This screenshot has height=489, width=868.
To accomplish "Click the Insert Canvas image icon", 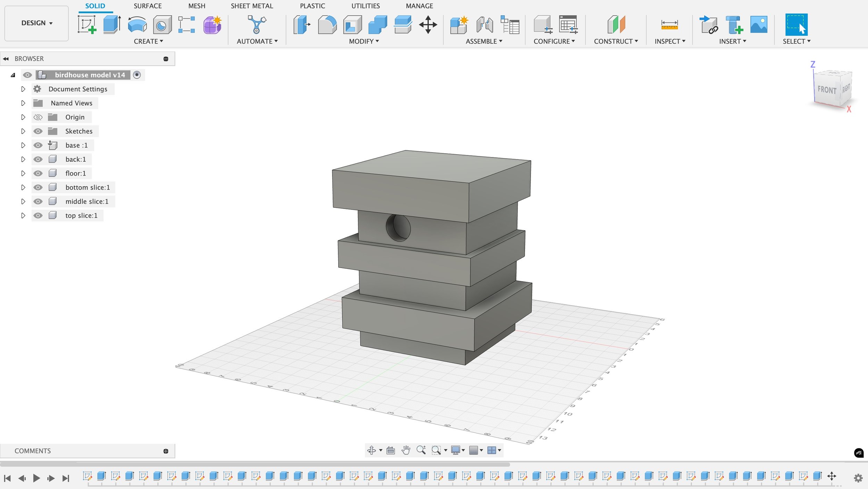I will pyautogui.click(x=759, y=25).
